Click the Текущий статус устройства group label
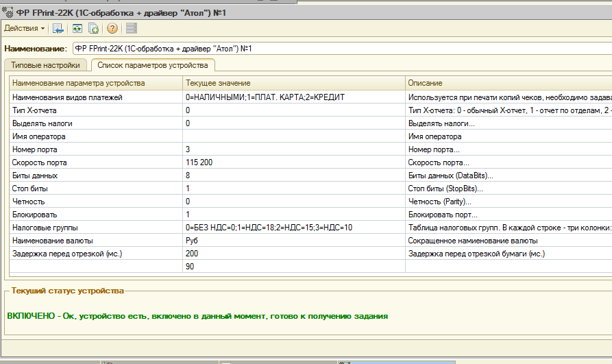The image size is (612, 364). point(68,291)
